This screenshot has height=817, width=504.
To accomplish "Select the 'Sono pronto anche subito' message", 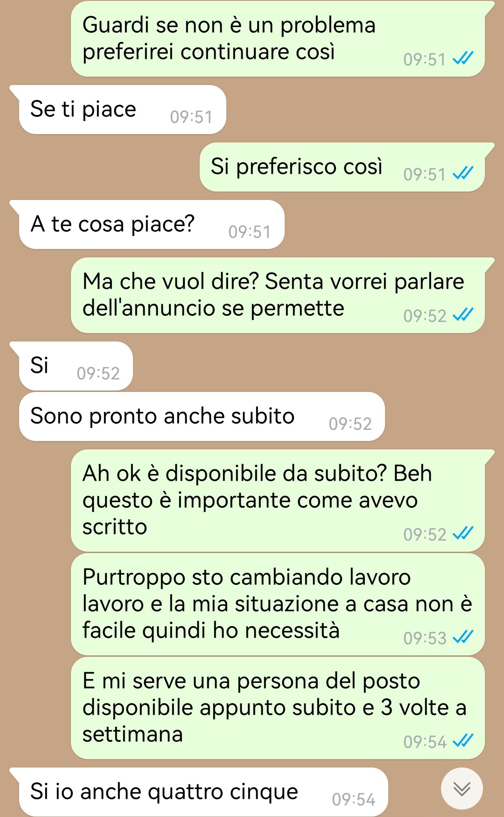I will [x=202, y=417].
